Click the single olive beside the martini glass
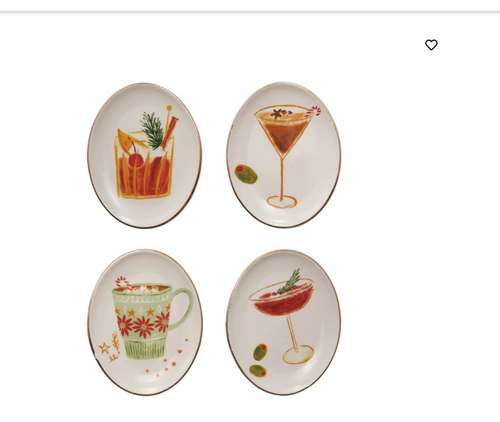500x422 pixels. pos(246,174)
